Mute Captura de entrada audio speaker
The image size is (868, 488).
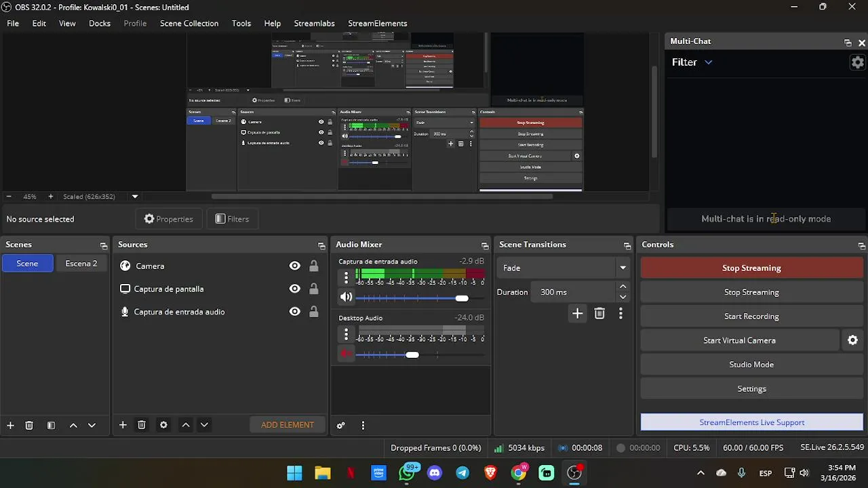tap(346, 297)
